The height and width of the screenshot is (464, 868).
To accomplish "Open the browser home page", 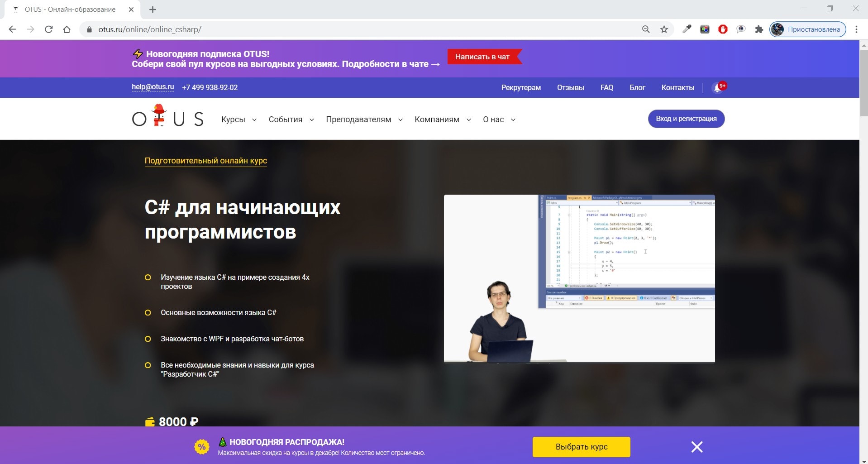I will [67, 29].
